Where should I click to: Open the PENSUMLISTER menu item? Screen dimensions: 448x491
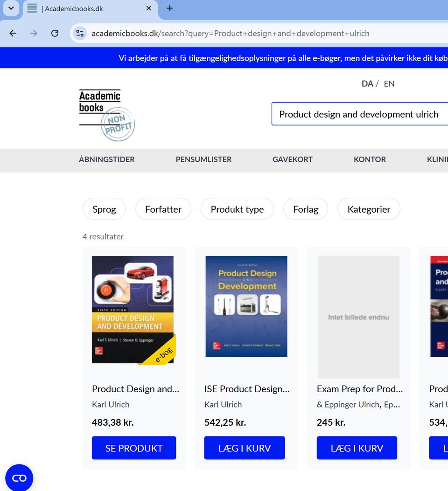[203, 159]
